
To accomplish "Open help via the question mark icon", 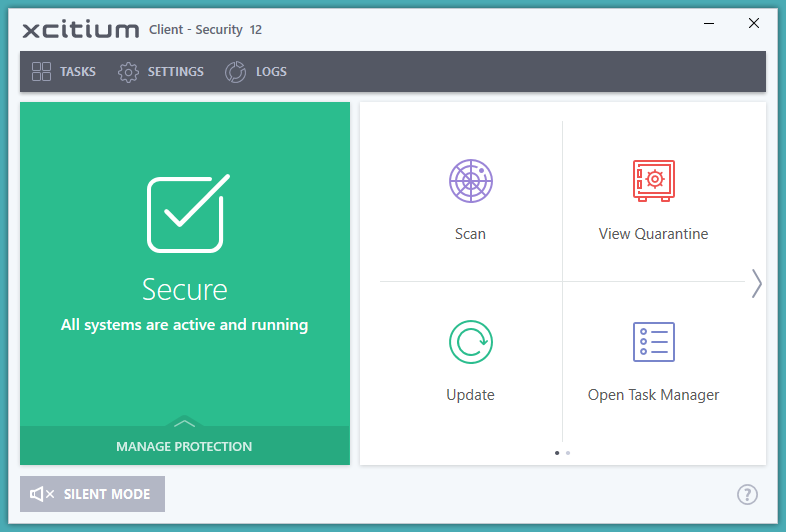I will point(747,494).
